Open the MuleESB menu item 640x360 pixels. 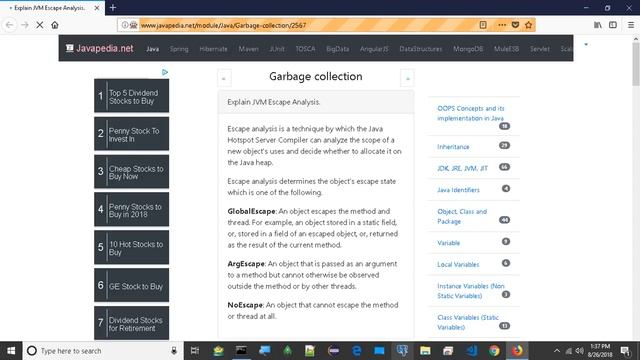506,49
